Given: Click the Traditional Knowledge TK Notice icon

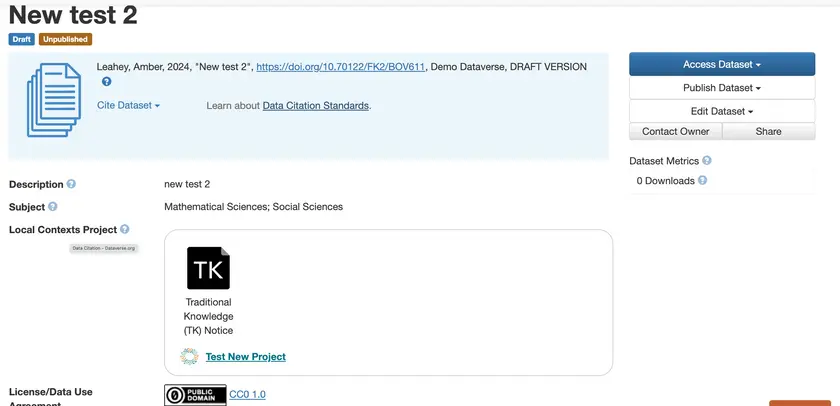Looking at the screenshot, I should [x=208, y=268].
